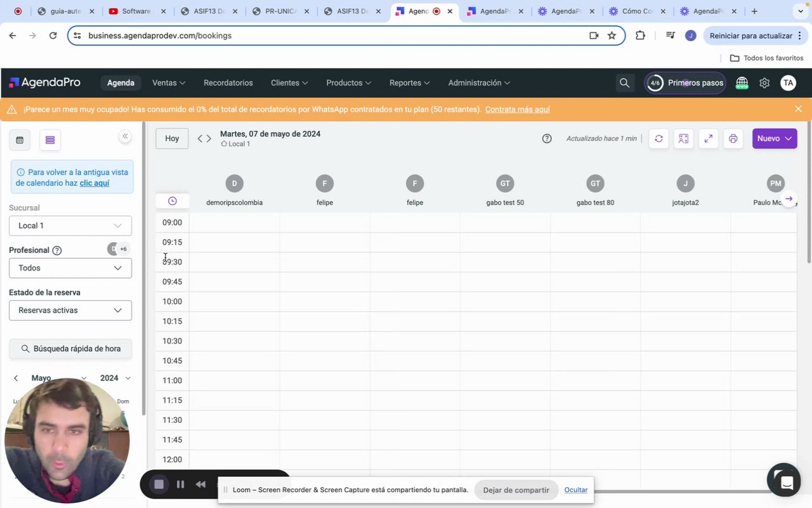The width and height of the screenshot is (812, 508).
Task: Open the Nuevo dropdown button
Action: click(x=775, y=138)
